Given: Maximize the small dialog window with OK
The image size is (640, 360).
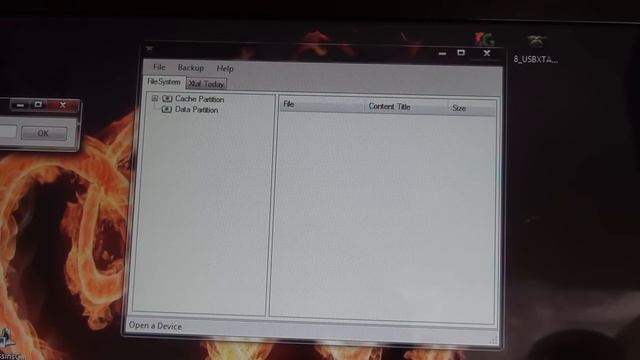Looking at the screenshot, I should (38, 104).
